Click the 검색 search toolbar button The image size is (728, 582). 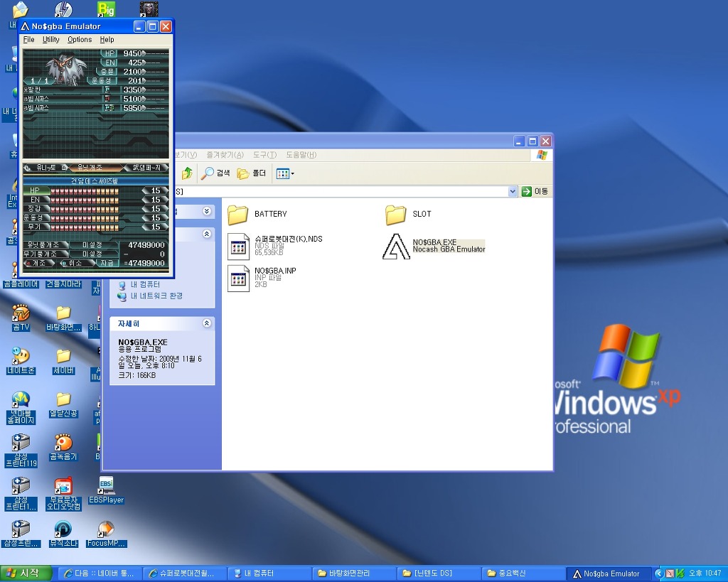[x=216, y=173]
